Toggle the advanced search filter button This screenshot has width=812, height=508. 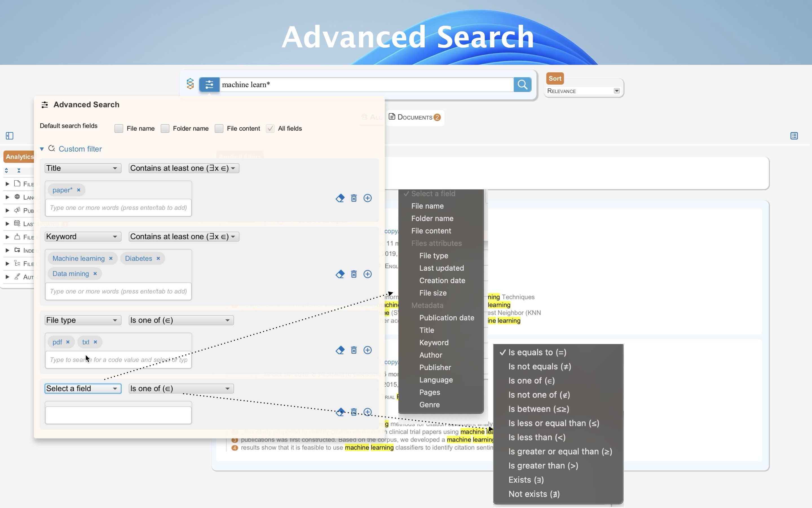click(209, 85)
